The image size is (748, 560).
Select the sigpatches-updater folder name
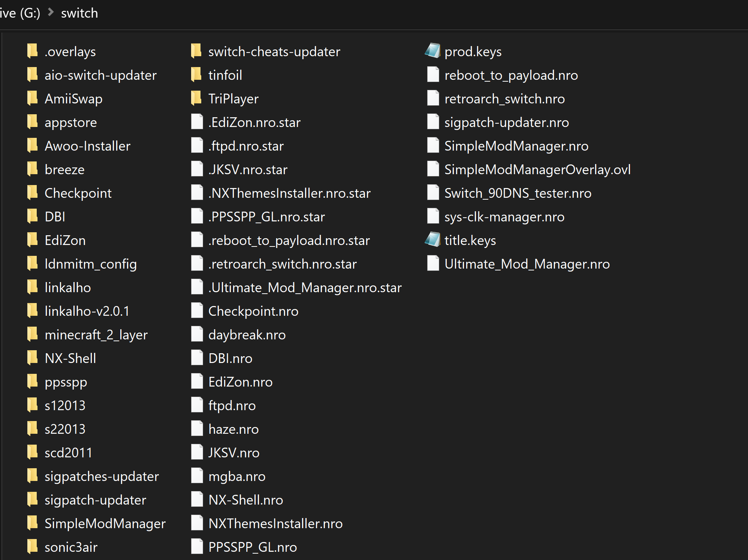click(102, 476)
